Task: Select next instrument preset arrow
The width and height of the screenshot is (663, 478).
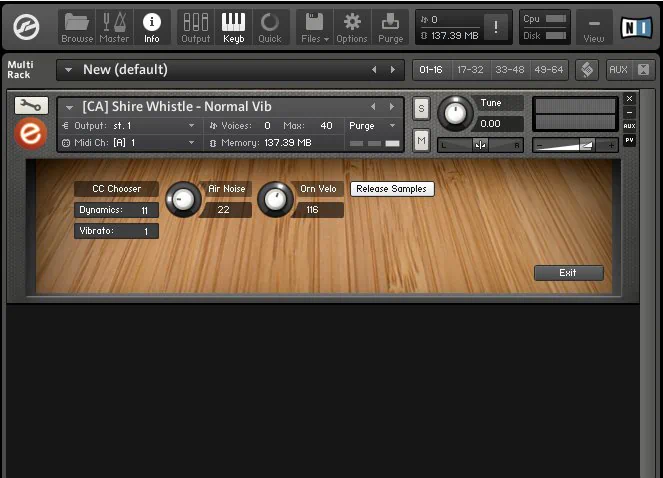Action: coord(392,107)
